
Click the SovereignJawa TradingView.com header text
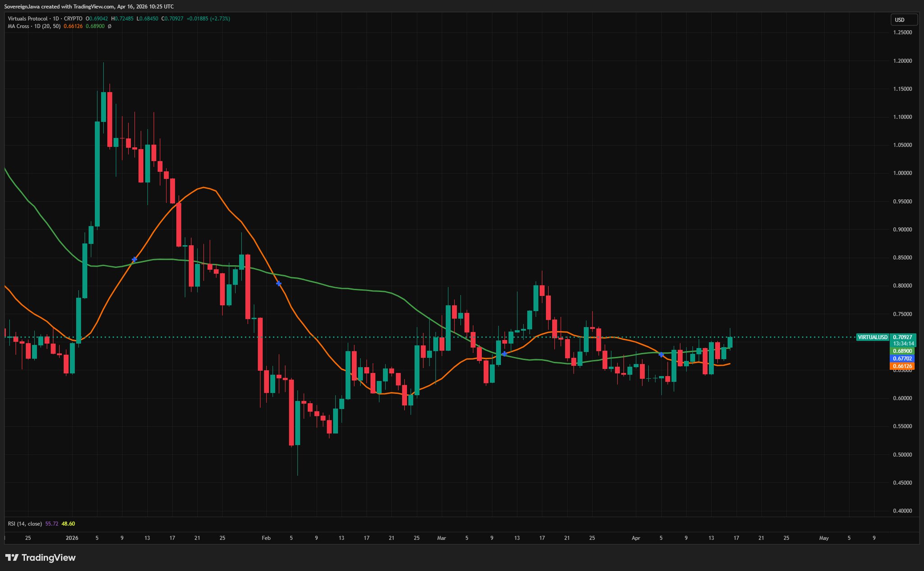tap(89, 6)
